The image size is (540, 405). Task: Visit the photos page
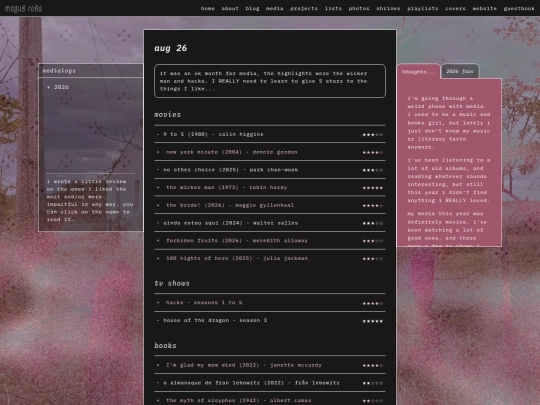click(x=359, y=8)
